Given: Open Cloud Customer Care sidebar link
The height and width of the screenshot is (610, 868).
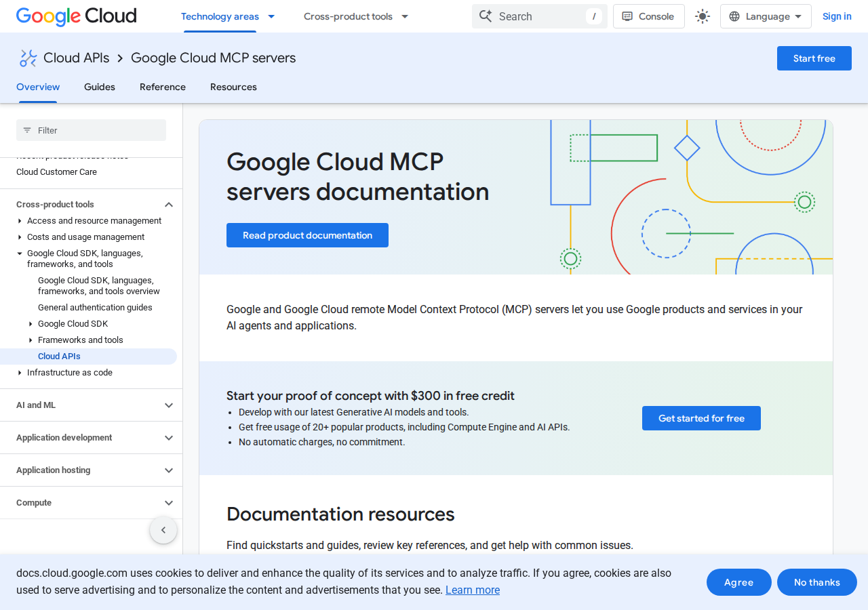Looking at the screenshot, I should (56, 172).
